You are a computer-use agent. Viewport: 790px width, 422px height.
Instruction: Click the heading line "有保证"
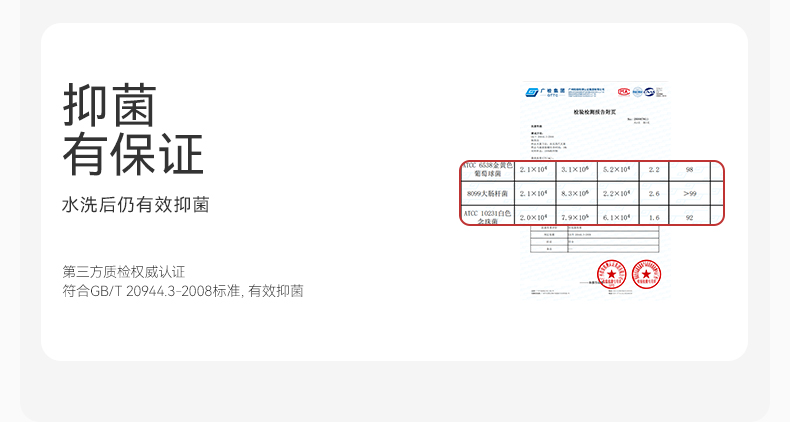tap(133, 155)
